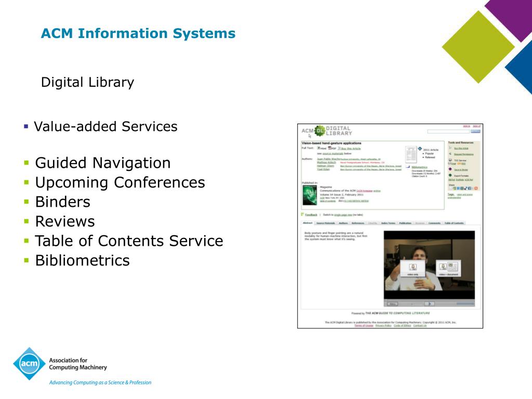Click the 'Digital Library' subtitle text

point(87,83)
